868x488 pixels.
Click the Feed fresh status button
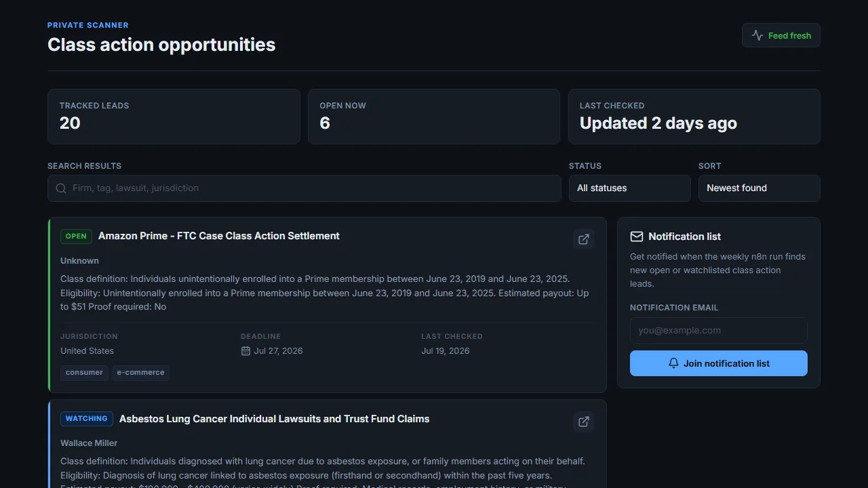coord(781,35)
